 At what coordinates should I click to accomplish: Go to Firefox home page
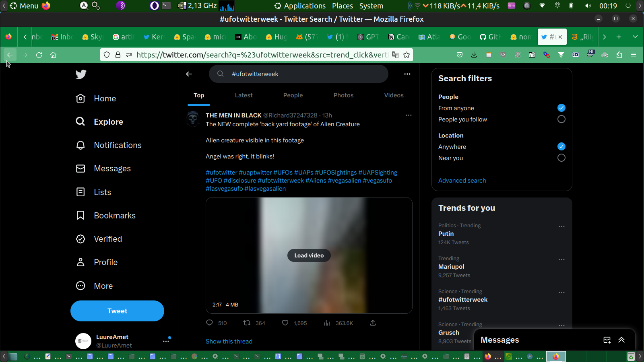pos(53,55)
